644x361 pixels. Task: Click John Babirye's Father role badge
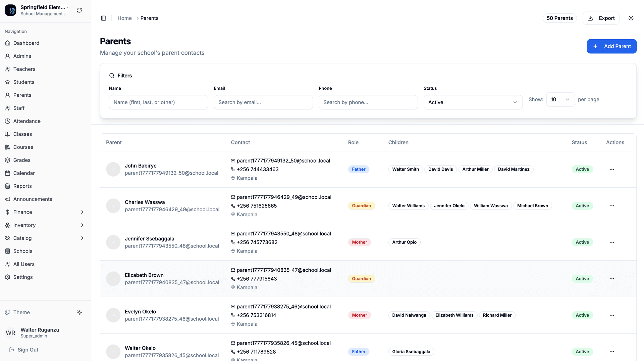(x=359, y=169)
